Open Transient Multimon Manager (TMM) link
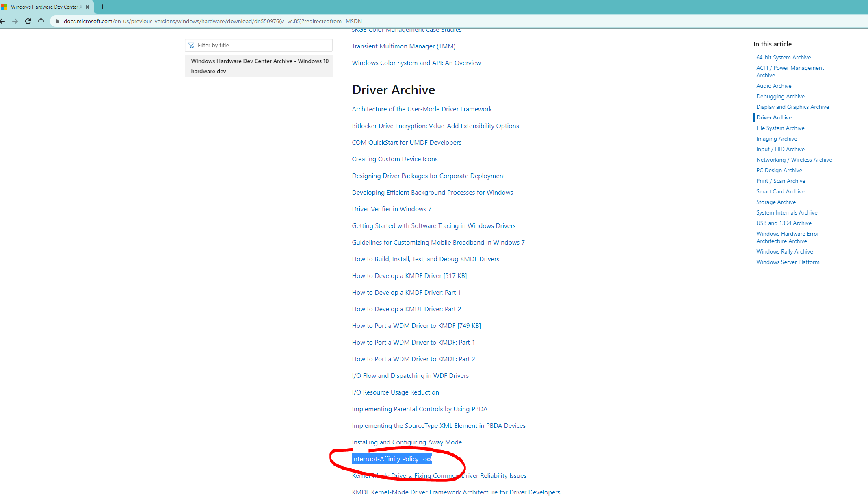Screen dimensions: 868x503 (x=404, y=46)
